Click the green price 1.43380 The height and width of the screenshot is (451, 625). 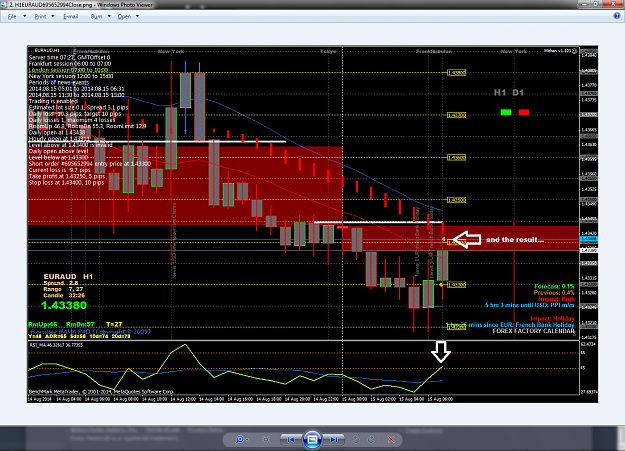click(x=64, y=305)
